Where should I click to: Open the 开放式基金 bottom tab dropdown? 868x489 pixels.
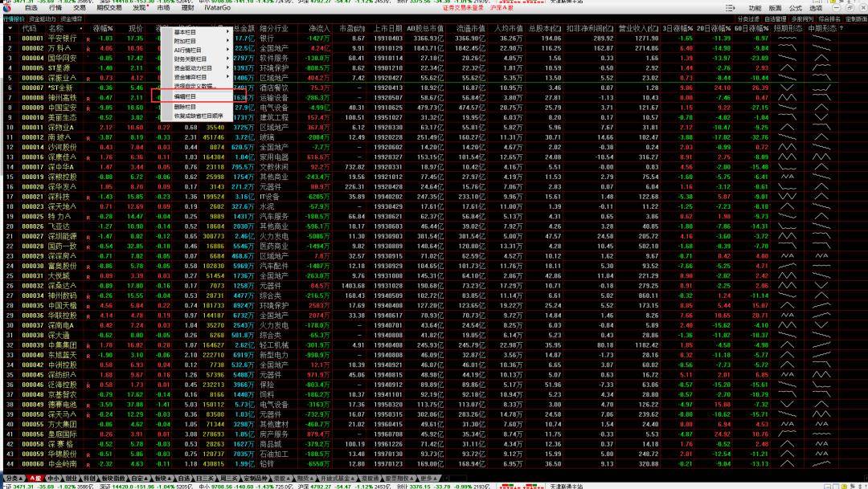click(338, 478)
